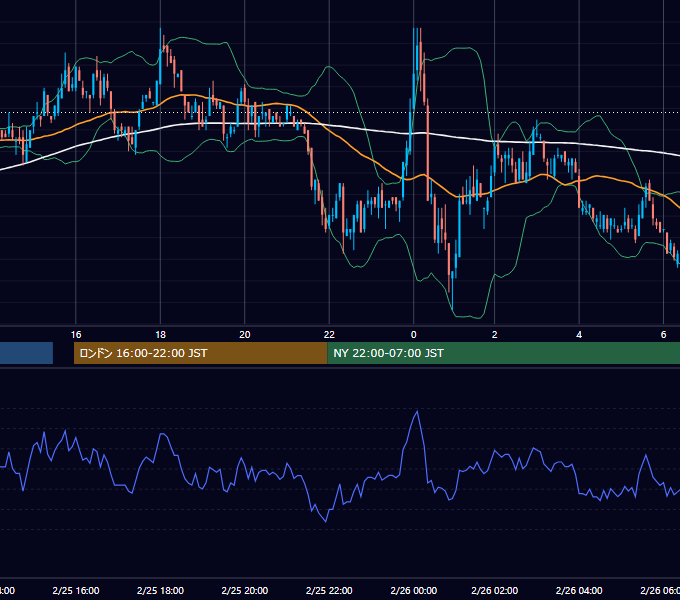Click the lowest candlestick wick near hour 1
The width and height of the screenshot is (680, 600).
tap(452, 290)
